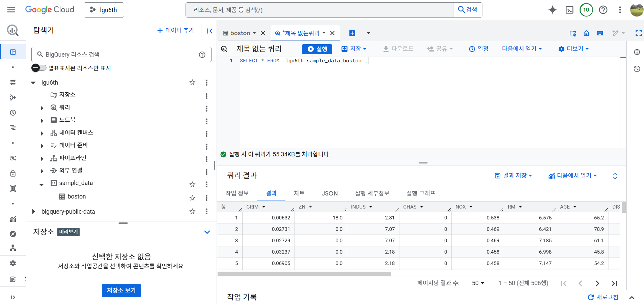Open Gemini AI sparkle assistant
This screenshot has width=644, height=304.
click(553, 10)
